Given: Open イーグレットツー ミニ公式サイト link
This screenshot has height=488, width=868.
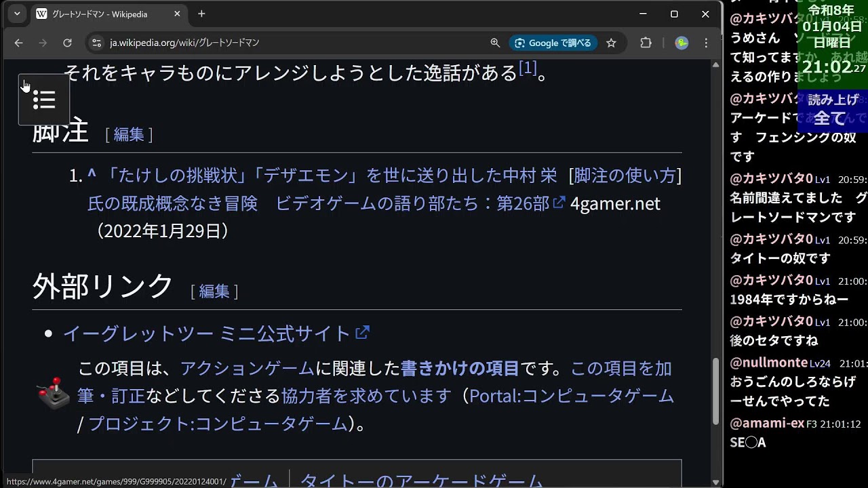Looking at the screenshot, I should [216, 333].
